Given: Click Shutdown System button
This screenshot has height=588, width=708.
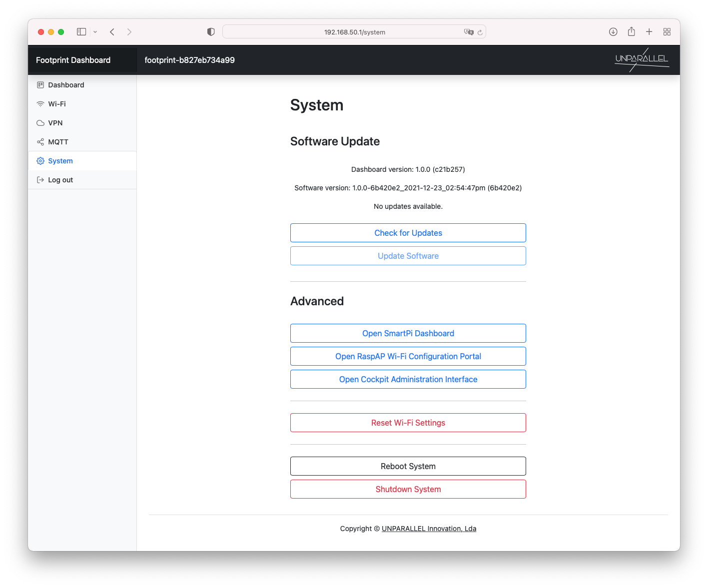Looking at the screenshot, I should click(x=408, y=489).
